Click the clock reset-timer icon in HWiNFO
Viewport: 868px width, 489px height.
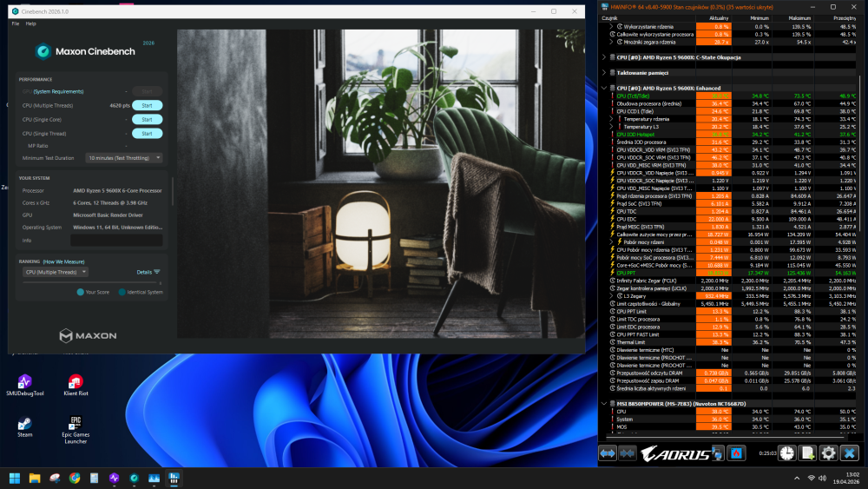click(x=786, y=453)
